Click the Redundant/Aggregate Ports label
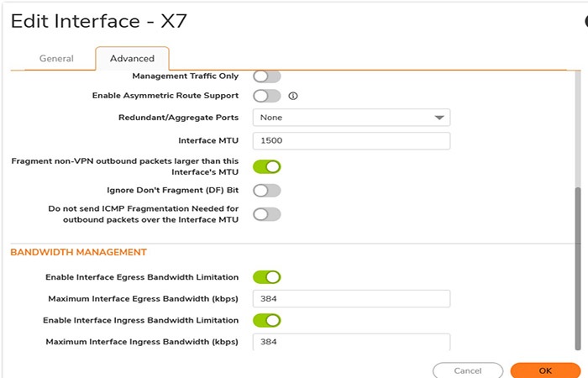This screenshot has width=588, height=378. (x=178, y=118)
